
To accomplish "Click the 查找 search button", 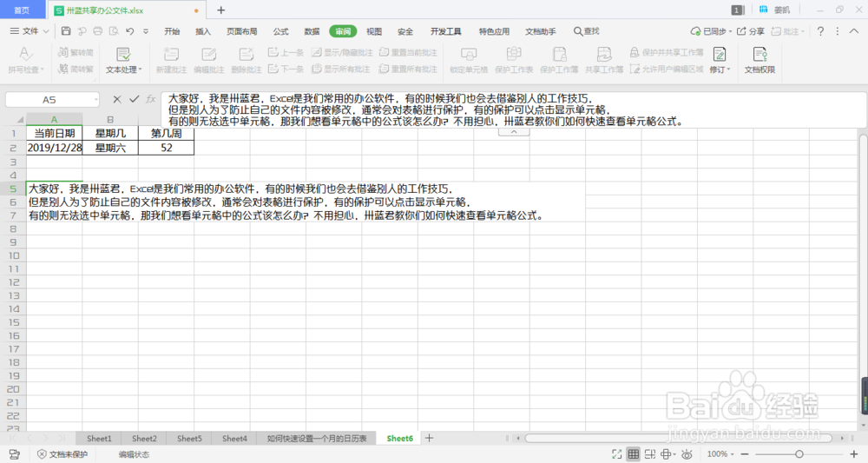I will (586, 31).
